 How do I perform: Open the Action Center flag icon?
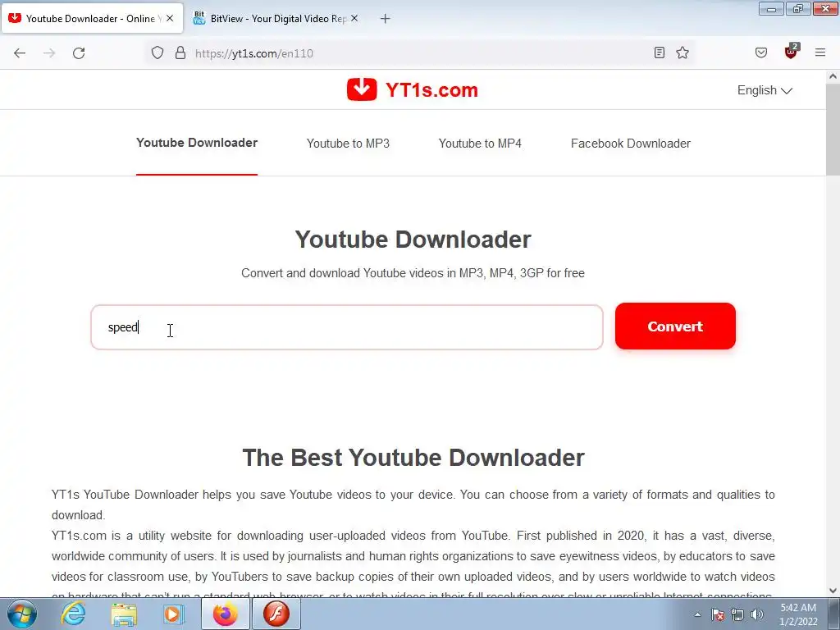[x=718, y=614]
